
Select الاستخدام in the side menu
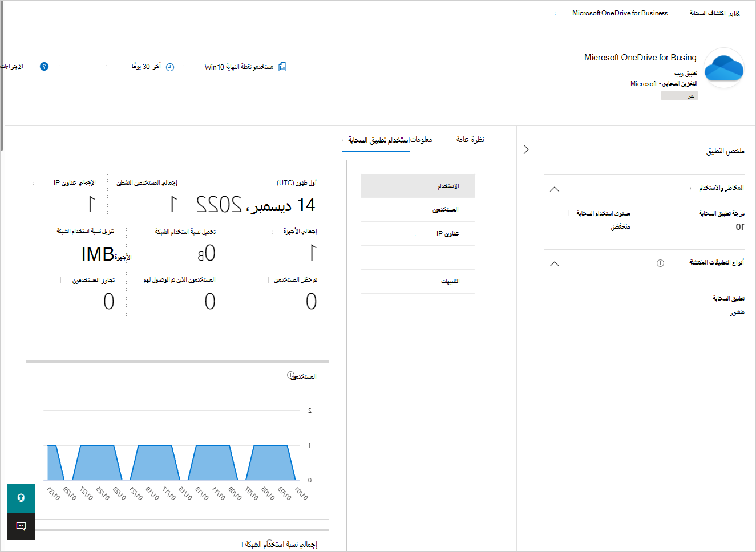pyautogui.click(x=418, y=186)
